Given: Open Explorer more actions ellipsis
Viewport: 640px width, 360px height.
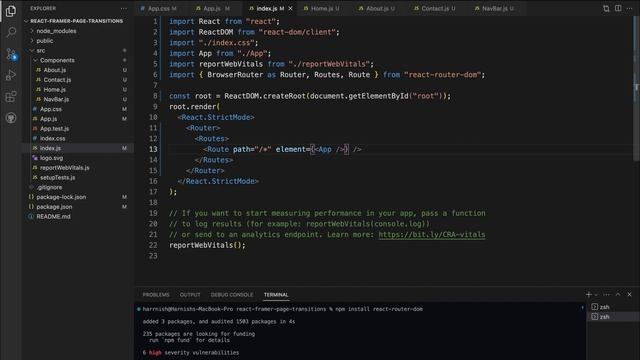Looking at the screenshot, I should coord(124,8).
